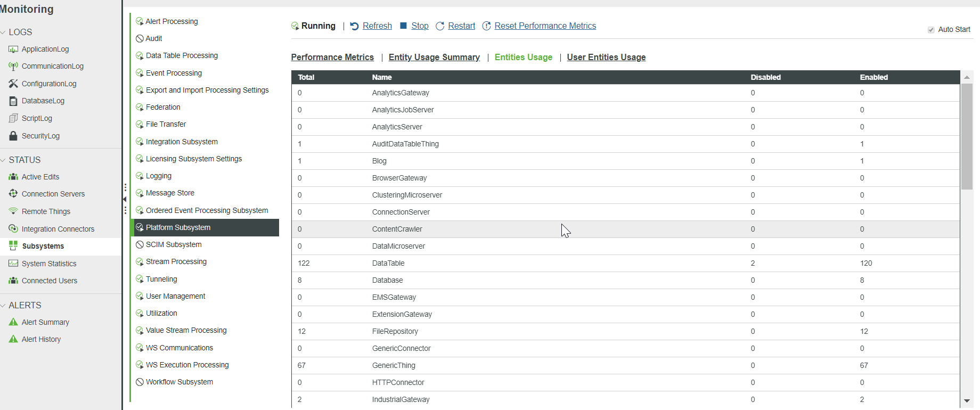The width and height of the screenshot is (980, 410).
Task: Select WS Execution Processing subsystem
Action: tap(187, 365)
